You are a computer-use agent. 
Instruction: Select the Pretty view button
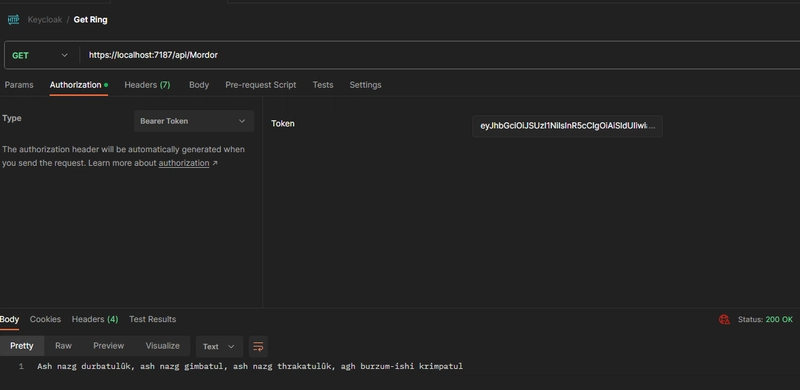click(x=22, y=346)
